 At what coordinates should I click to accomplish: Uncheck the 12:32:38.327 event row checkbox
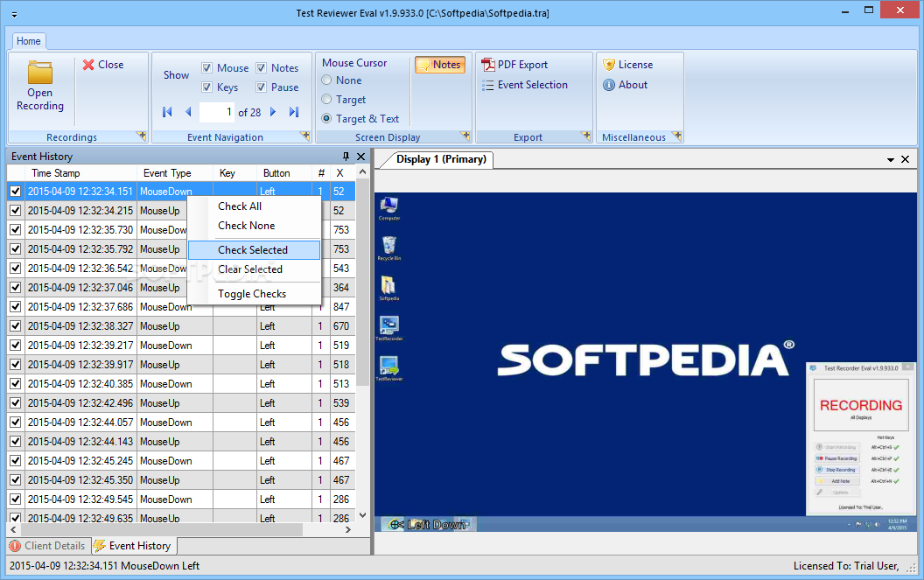[16, 326]
